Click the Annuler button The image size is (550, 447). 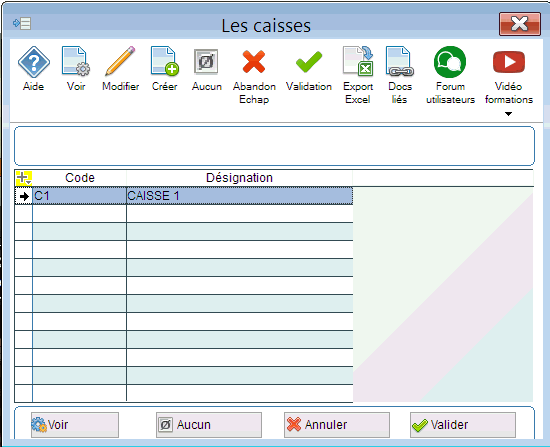pos(337,425)
